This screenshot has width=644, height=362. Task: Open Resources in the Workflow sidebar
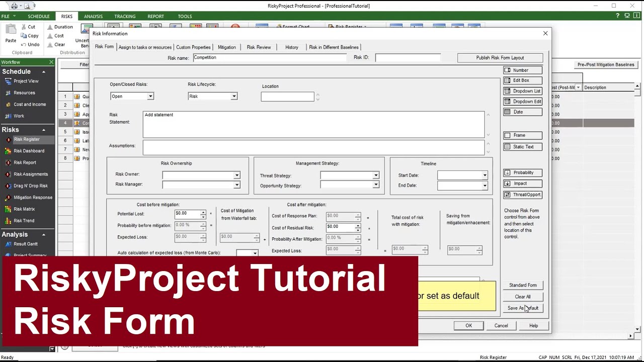(24, 93)
